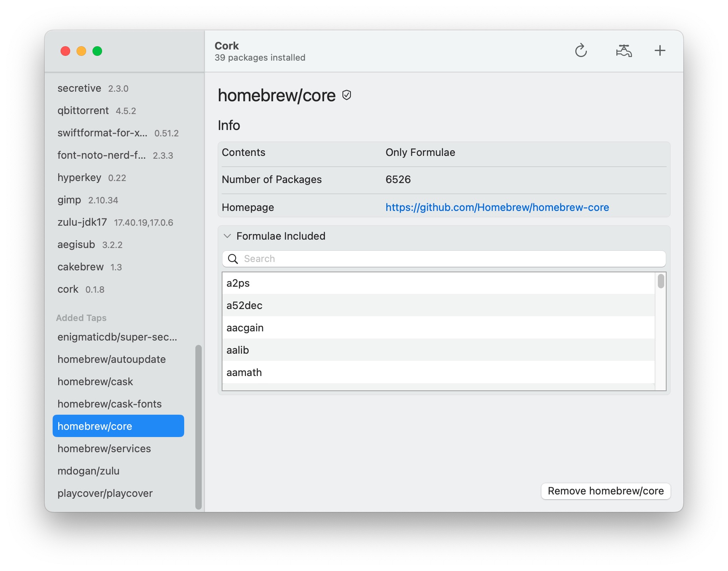Screen dimensions: 728x571
Task: Select zulu-jdk17 package in sidebar
Action: 118,222
